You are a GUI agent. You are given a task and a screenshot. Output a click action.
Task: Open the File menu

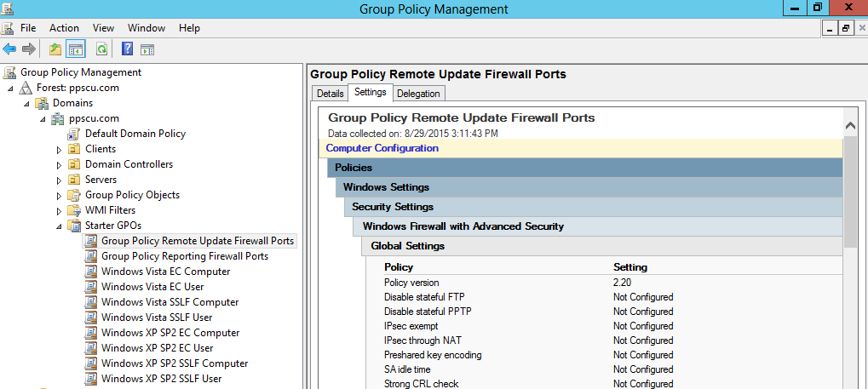pos(28,28)
